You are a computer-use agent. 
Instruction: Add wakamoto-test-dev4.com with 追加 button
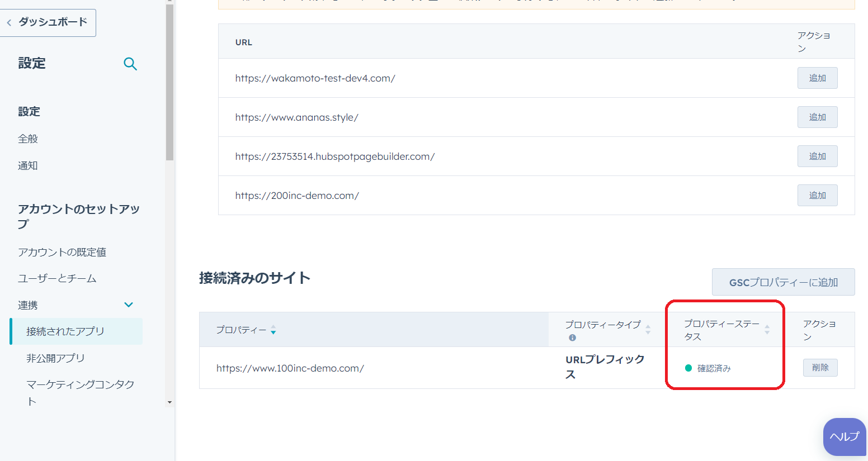coord(817,78)
